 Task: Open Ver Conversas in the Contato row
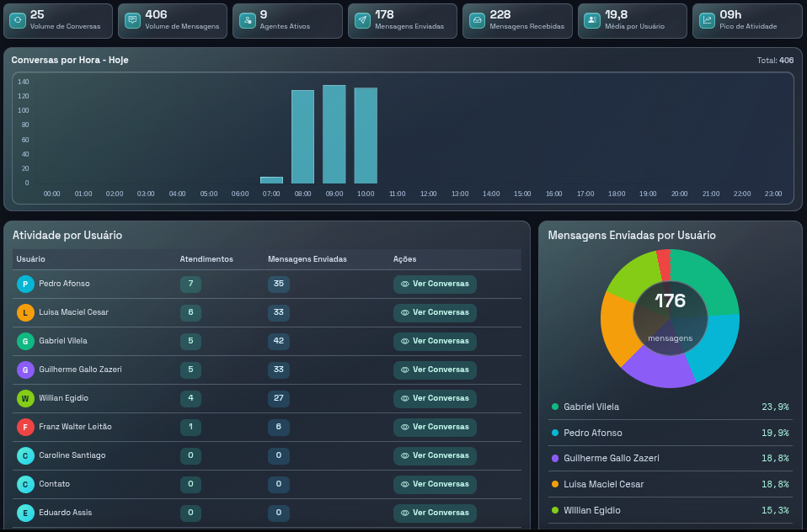click(x=435, y=484)
